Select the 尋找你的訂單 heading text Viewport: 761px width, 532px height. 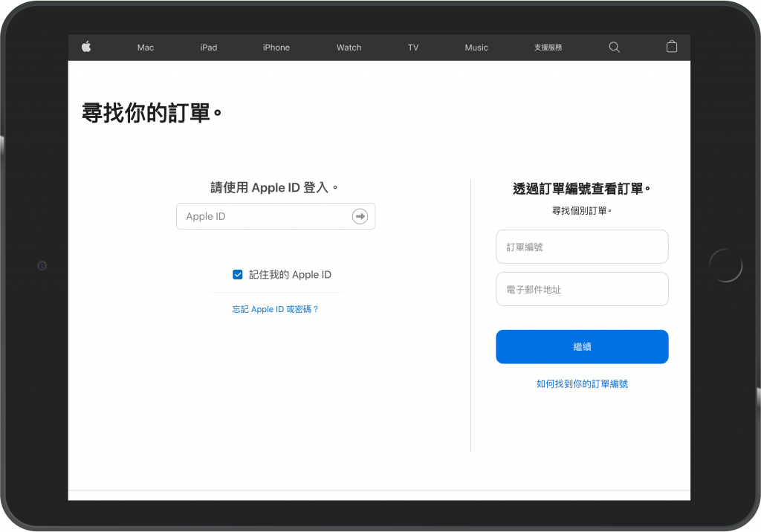point(152,113)
